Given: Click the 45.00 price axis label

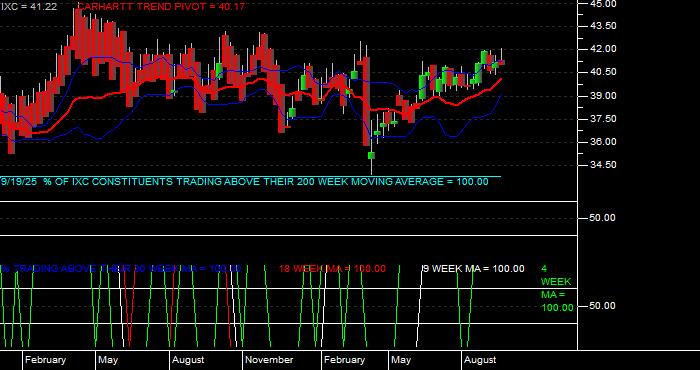Looking at the screenshot, I should (x=603, y=4).
